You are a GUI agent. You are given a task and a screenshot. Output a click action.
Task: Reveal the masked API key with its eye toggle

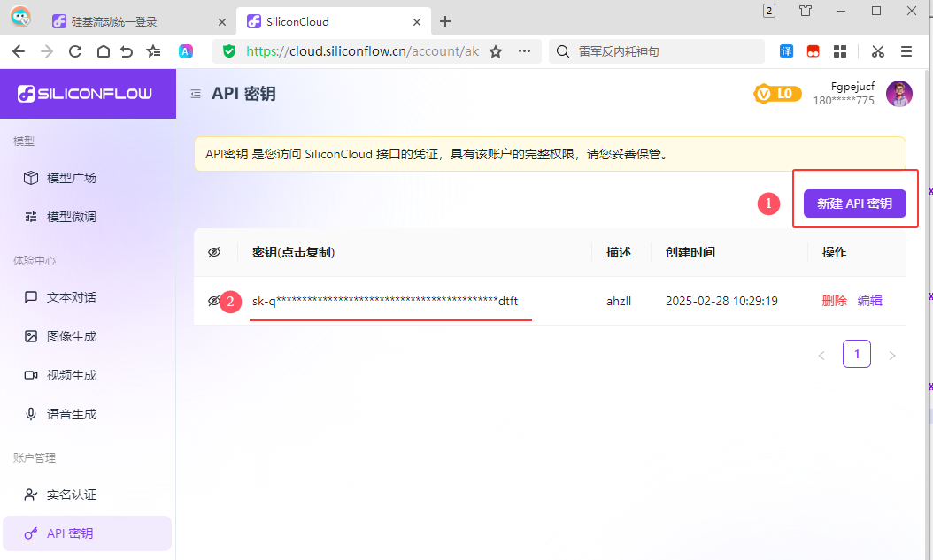(x=213, y=301)
